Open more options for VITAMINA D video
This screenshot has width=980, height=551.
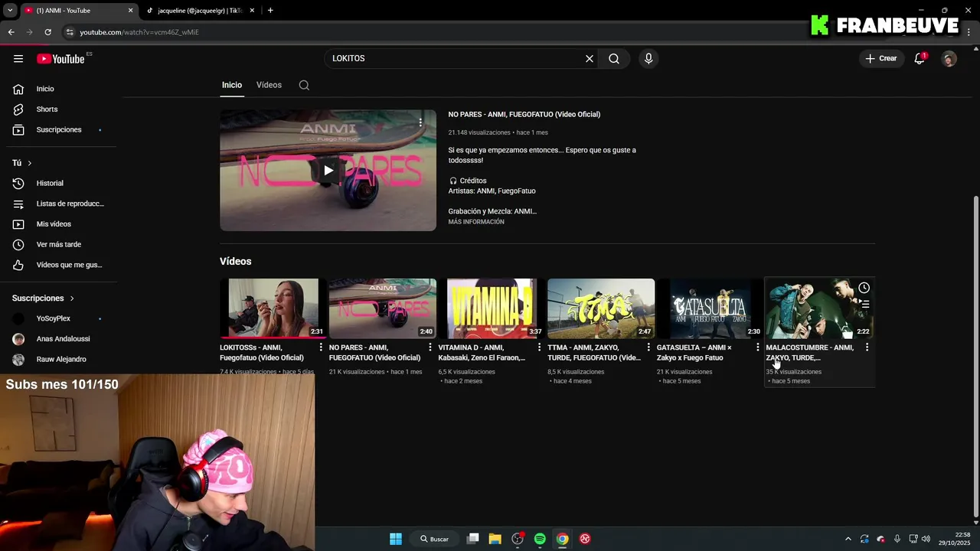pos(539,347)
